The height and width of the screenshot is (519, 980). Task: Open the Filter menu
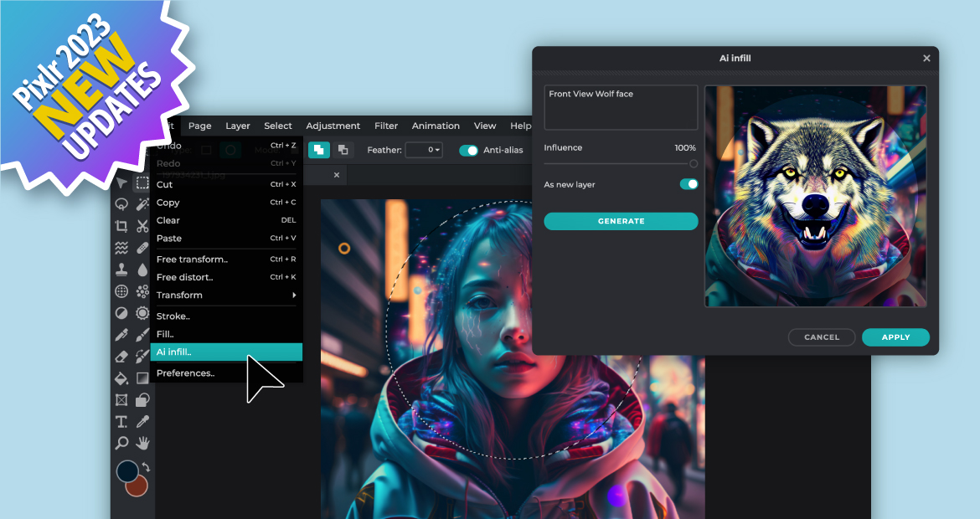point(386,126)
